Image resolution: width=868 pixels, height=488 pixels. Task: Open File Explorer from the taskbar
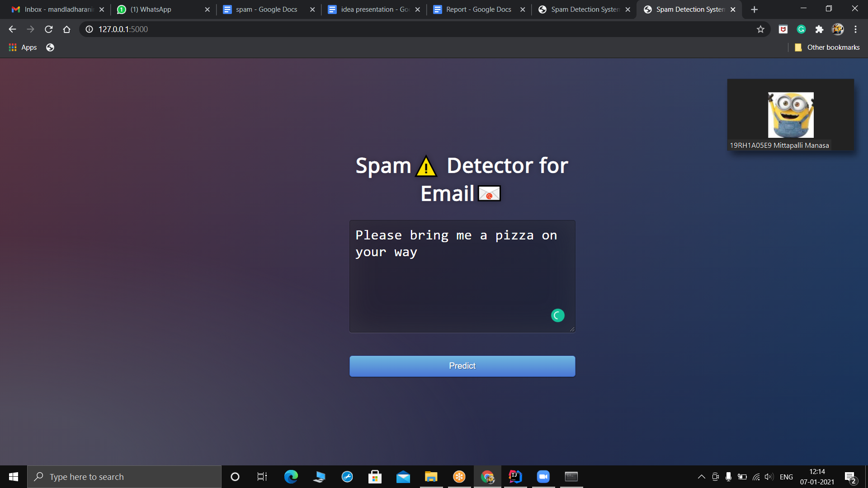431,477
